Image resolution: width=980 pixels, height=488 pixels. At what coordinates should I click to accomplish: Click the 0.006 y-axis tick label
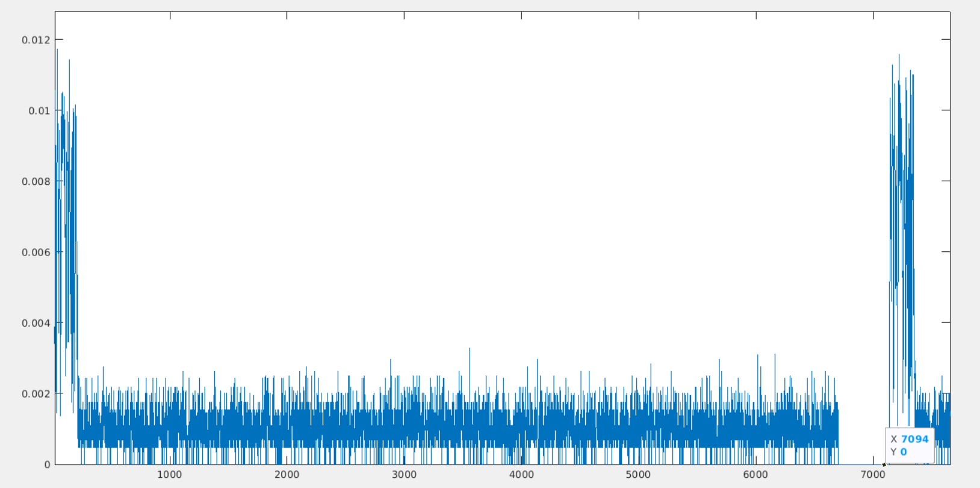(36, 252)
